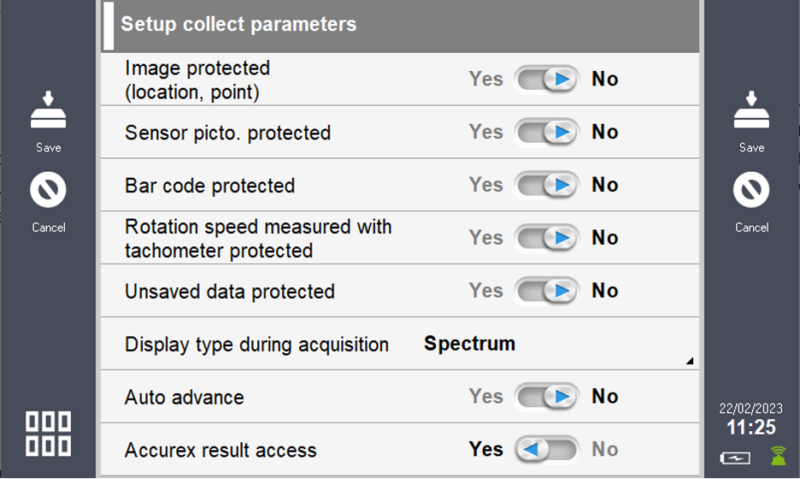Click the left Save icon

[47, 112]
